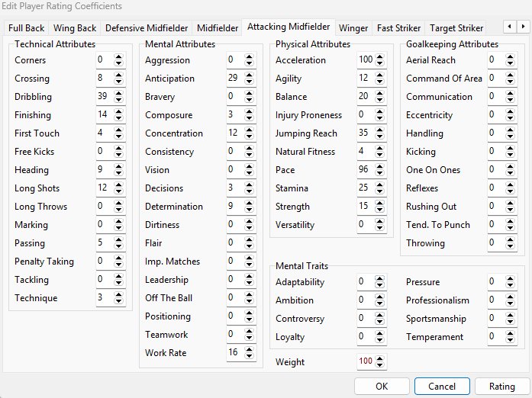
Task: Open the Defensive Midfielder tab
Action: 147,28
